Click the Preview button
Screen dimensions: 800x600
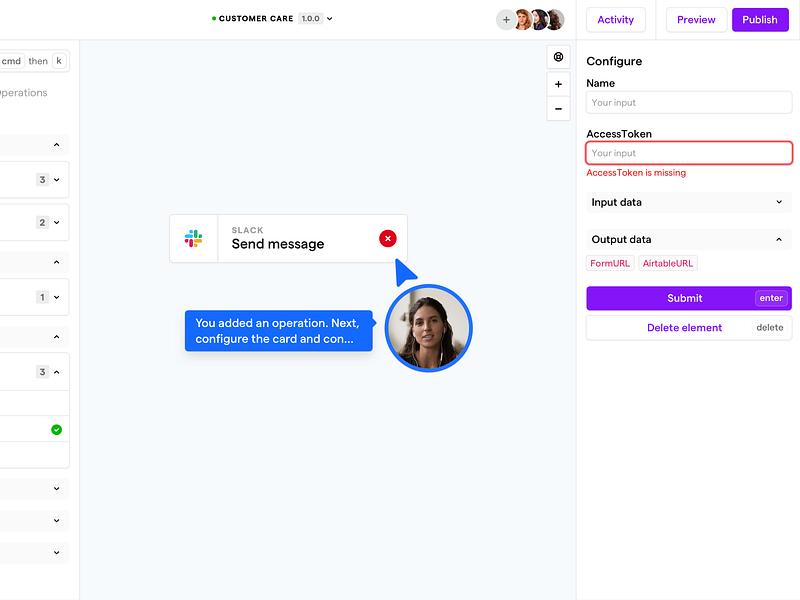point(696,20)
